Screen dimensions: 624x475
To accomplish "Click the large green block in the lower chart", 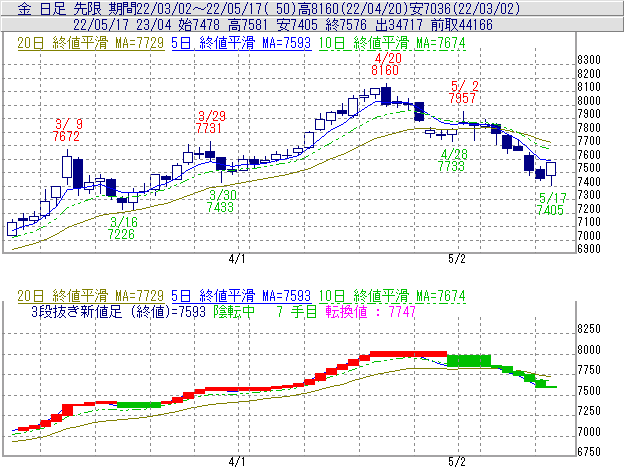I will (469, 360).
